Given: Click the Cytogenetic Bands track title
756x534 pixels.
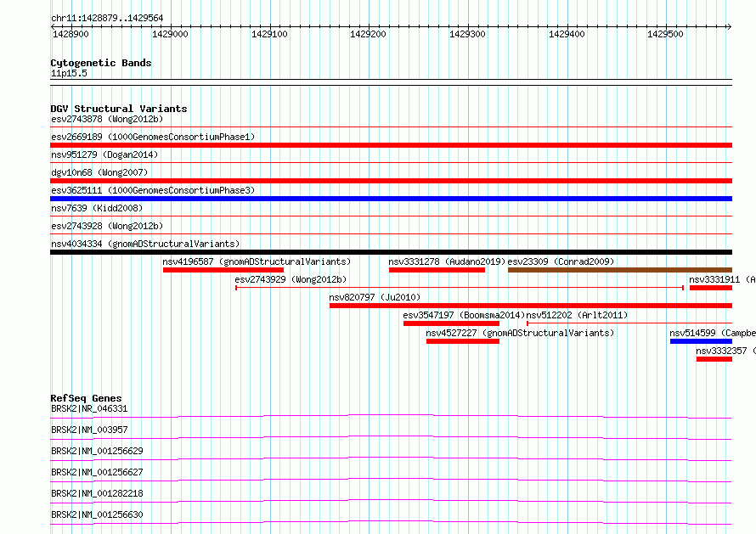Looking at the screenshot, I should (101, 63).
